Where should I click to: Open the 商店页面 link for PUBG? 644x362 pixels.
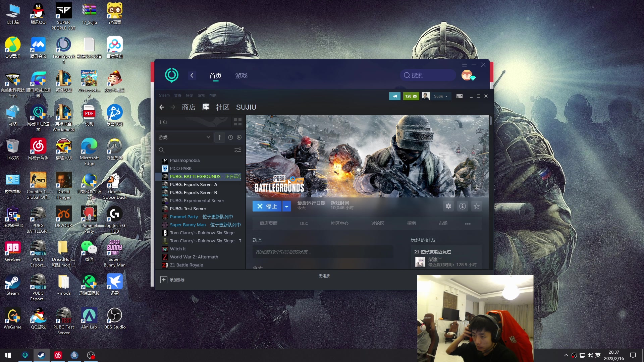(268, 223)
